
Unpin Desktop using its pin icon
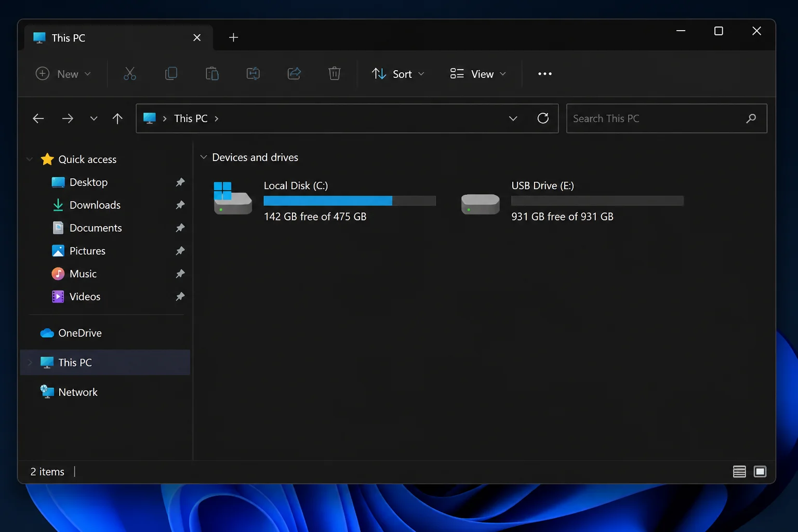pyautogui.click(x=180, y=182)
